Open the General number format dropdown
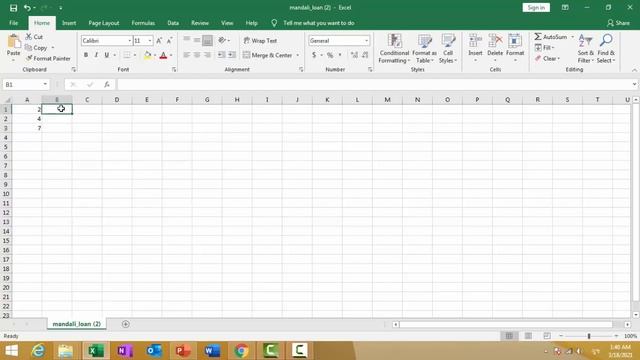The width and height of the screenshot is (640, 360). click(366, 40)
